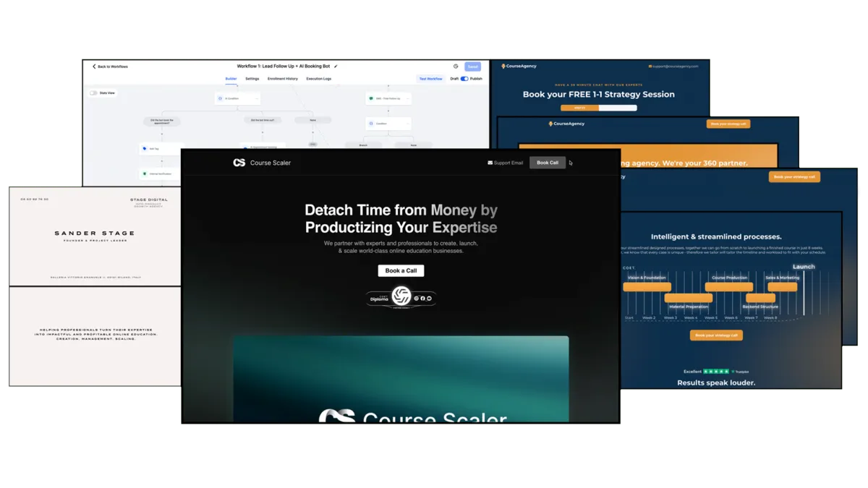Play the teal Course Scaler video preview
The image size is (868, 488).
401,380
